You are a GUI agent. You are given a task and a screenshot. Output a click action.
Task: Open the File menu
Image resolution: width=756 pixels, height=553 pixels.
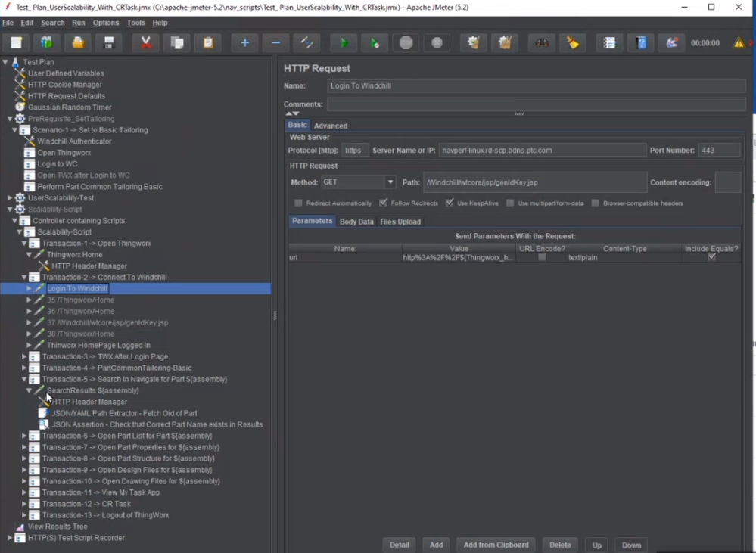(8, 23)
